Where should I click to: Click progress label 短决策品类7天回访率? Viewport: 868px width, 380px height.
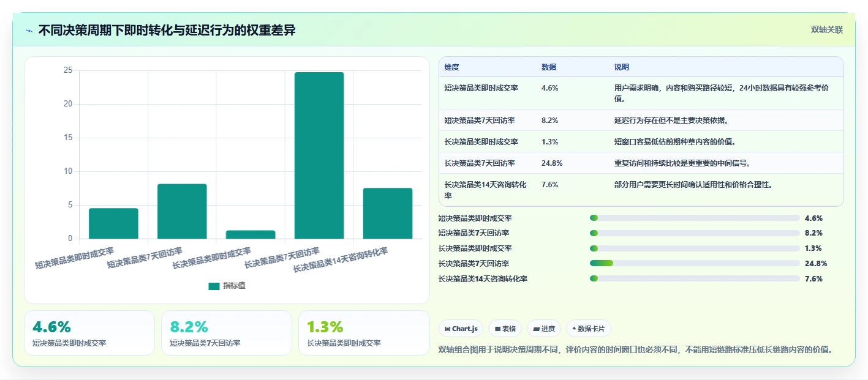click(474, 233)
